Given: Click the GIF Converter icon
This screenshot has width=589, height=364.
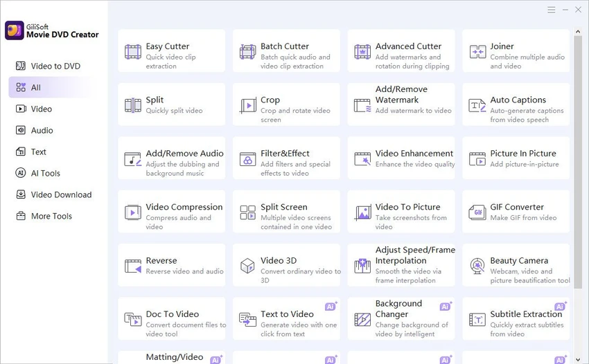Looking at the screenshot, I should [477, 212].
